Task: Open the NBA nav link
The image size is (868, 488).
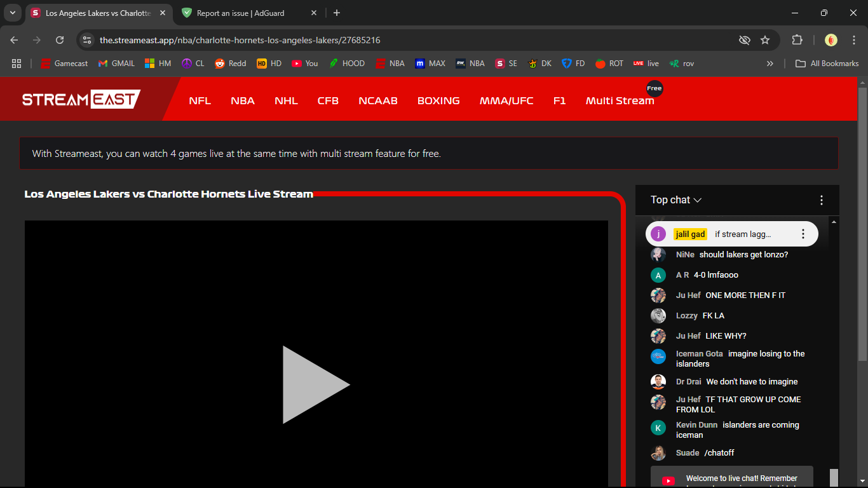Action: pyautogui.click(x=243, y=100)
